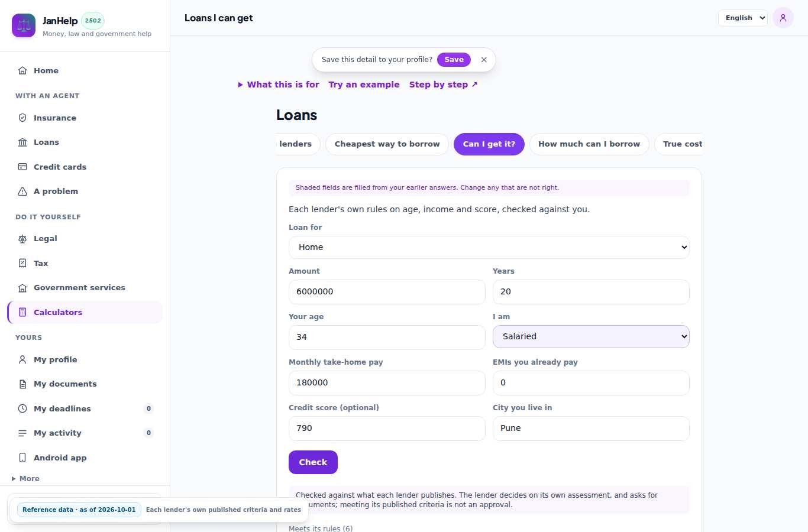
Task: Click the Legal scales icon
Action: [x=22, y=238]
